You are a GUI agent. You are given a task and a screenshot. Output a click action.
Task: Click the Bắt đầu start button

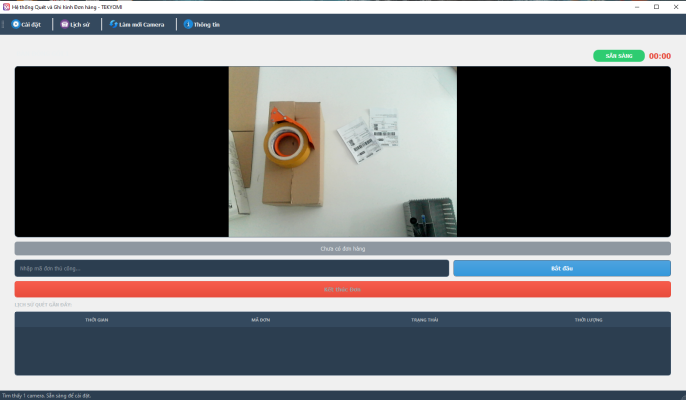[562, 268]
